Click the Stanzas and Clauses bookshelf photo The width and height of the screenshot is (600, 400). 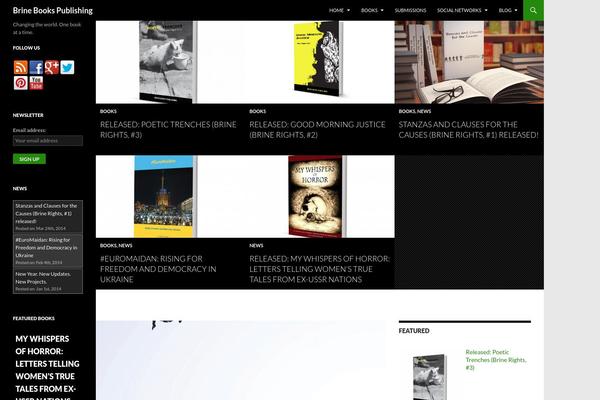[x=469, y=62]
